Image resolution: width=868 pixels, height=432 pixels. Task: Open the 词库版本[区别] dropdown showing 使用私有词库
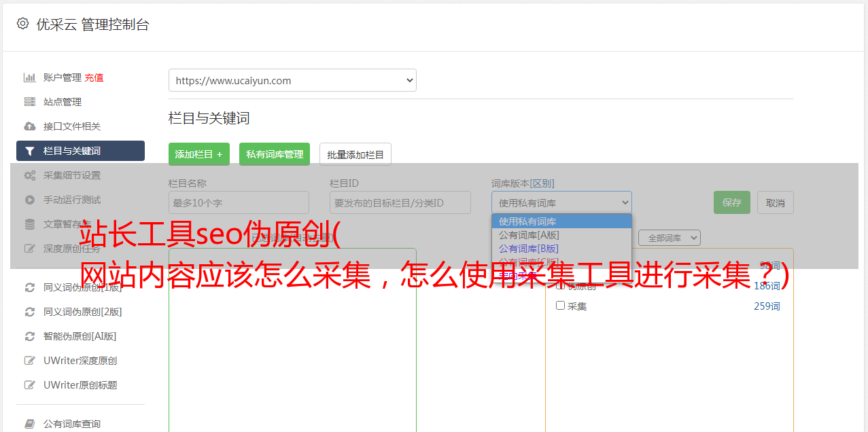(561, 202)
